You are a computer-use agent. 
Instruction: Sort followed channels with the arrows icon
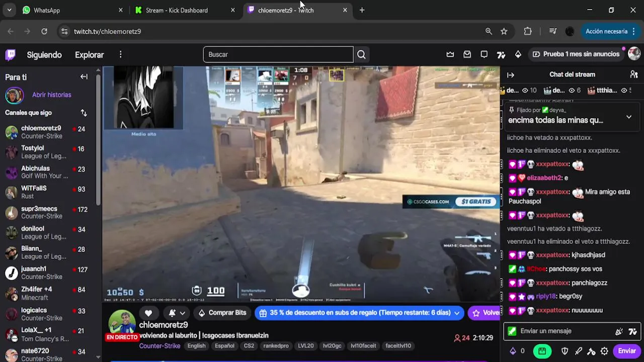[84, 113]
